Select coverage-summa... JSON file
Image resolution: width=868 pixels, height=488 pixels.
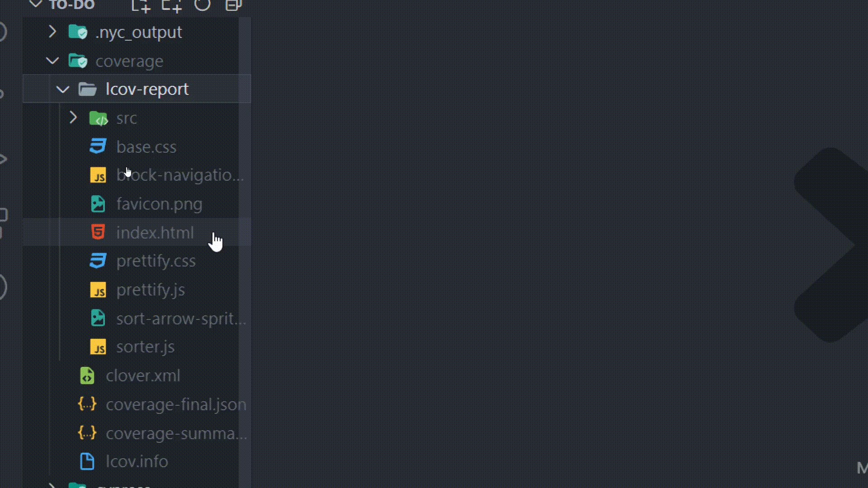click(176, 432)
